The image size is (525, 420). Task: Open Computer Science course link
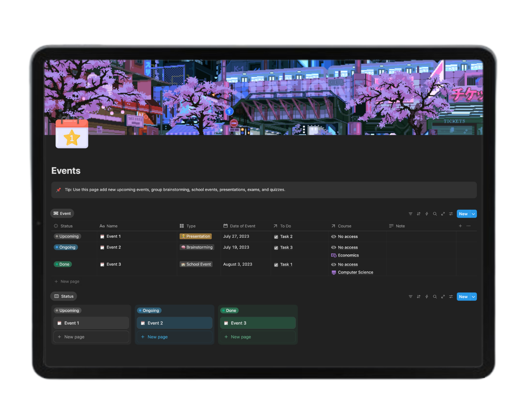click(356, 273)
